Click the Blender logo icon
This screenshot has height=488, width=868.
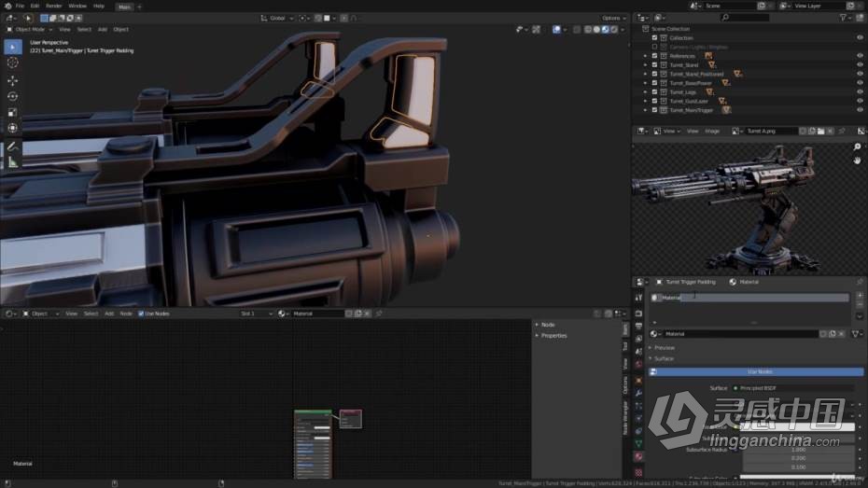[7, 6]
